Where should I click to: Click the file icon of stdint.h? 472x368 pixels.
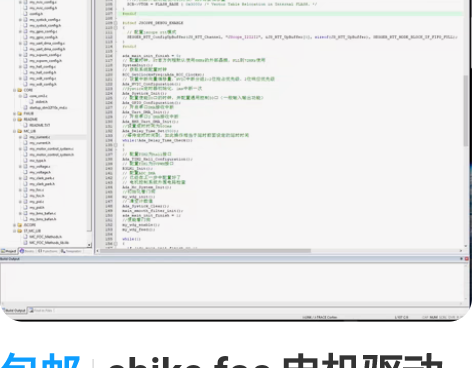point(32,102)
